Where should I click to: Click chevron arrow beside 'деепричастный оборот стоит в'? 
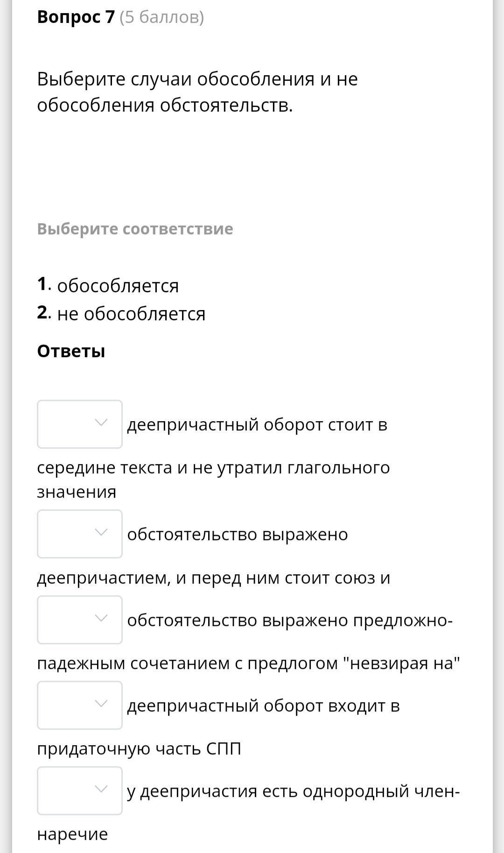point(101,423)
